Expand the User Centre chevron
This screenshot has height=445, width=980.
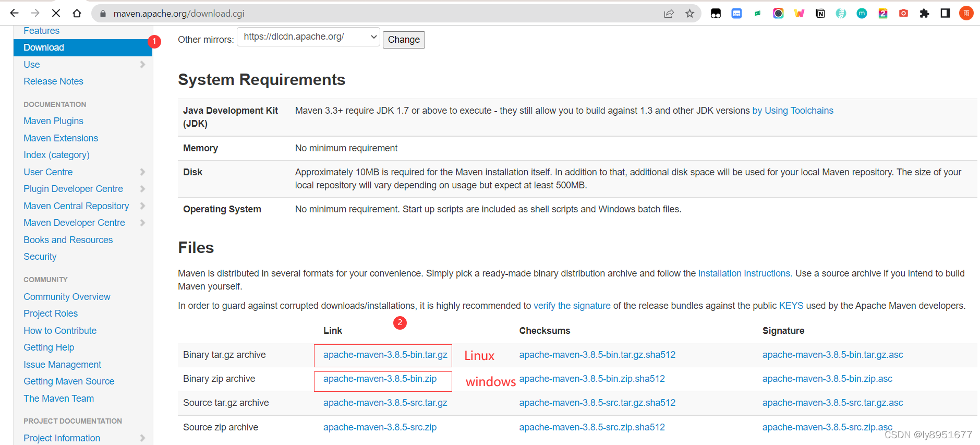[x=142, y=172]
